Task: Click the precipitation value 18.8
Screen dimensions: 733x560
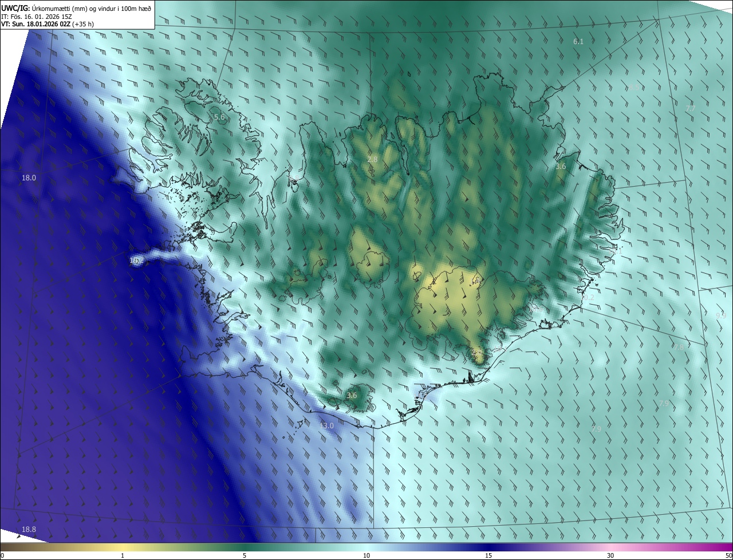Action: point(29,530)
